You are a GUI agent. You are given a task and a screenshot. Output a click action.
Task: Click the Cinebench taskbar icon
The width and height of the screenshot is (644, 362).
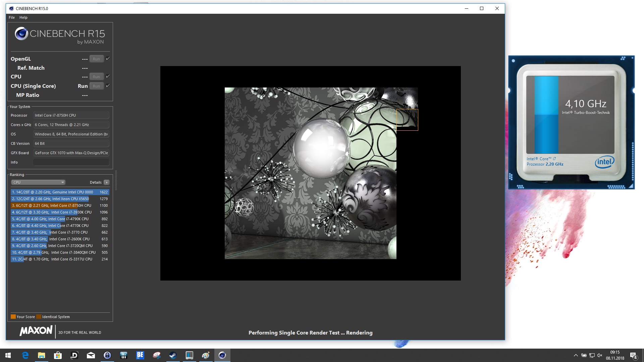(222, 355)
